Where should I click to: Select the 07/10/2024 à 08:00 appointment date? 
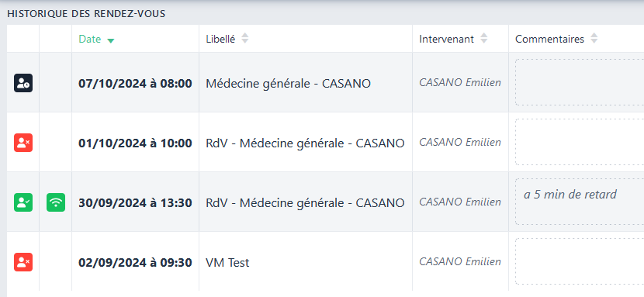pos(135,84)
